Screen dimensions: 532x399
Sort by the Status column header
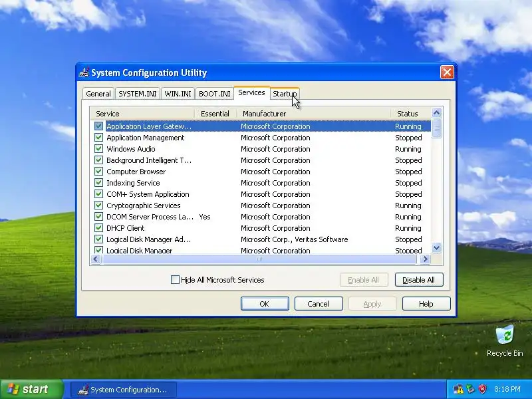pyautogui.click(x=411, y=113)
